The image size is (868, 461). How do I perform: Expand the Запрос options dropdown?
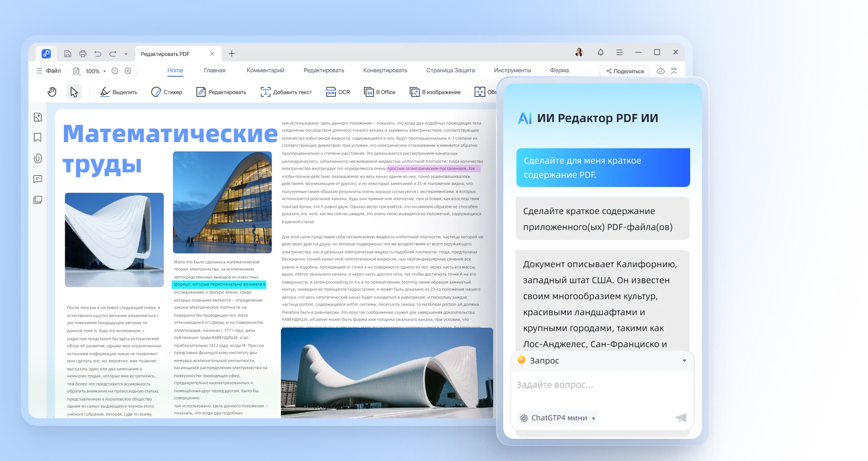coord(684,361)
